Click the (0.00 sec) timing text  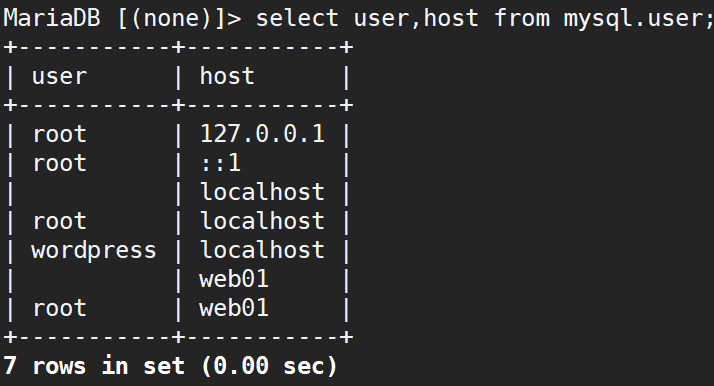(x=269, y=366)
